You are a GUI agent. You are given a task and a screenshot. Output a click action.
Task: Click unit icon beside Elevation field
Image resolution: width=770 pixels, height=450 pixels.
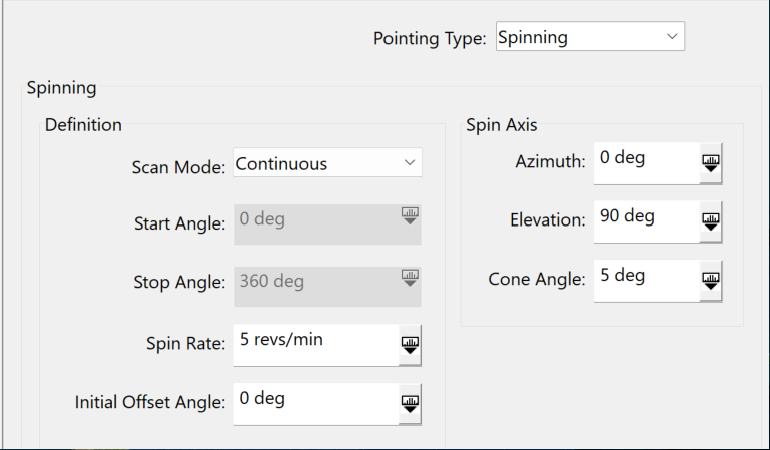(710, 221)
